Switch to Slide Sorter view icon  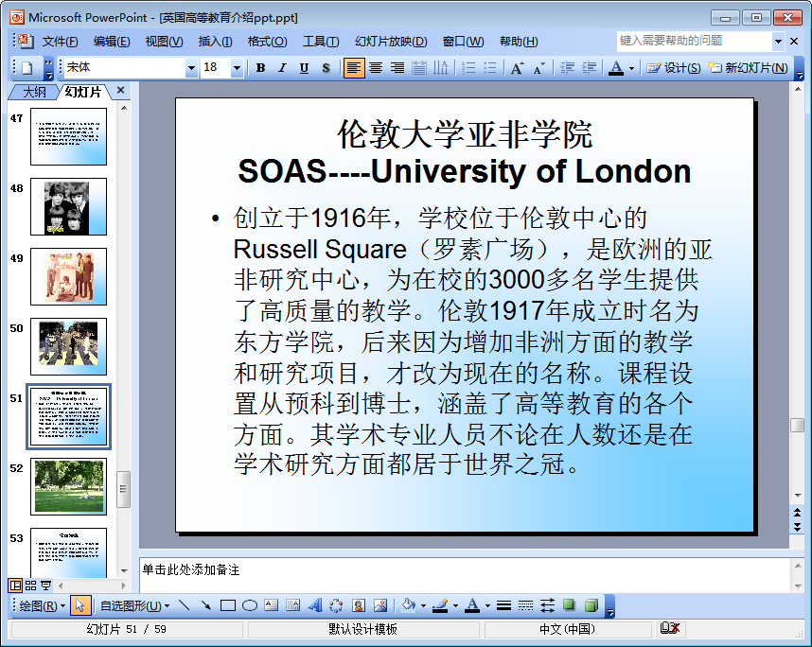click(x=30, y=586)
